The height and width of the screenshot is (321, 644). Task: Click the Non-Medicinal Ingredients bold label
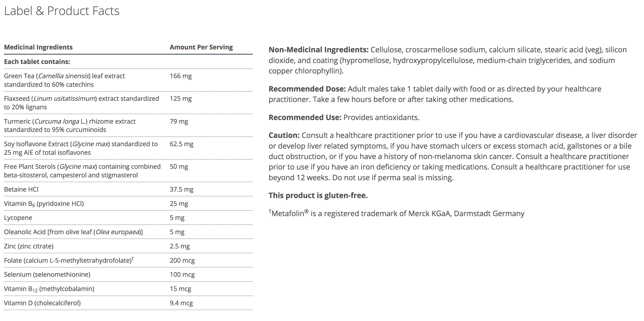pyautogui.click(x=318, y=50)
